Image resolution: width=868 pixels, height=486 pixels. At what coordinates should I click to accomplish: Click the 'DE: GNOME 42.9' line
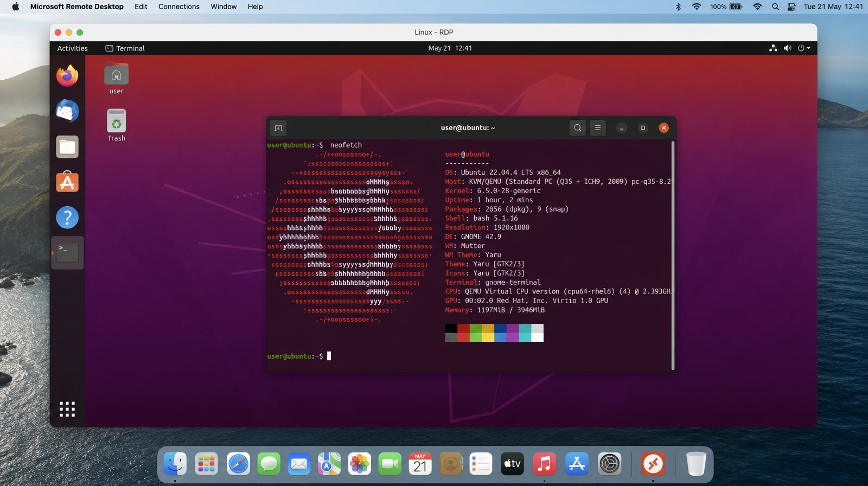(x=473, y=237)
